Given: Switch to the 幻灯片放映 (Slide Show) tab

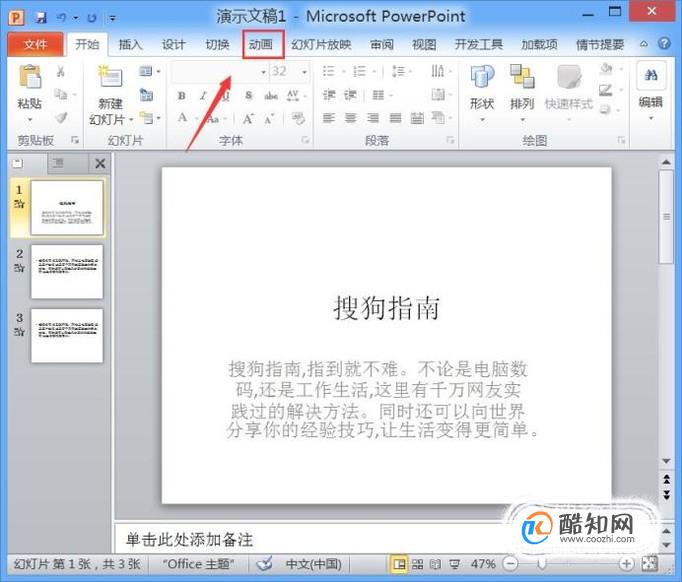Looking at the screenshot, I should [321, 44].
